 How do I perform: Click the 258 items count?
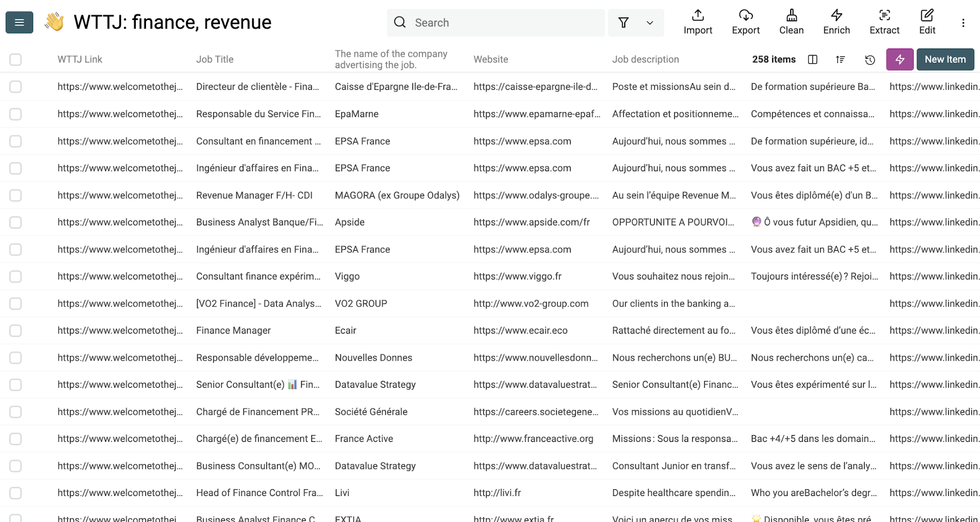point(773,59)
